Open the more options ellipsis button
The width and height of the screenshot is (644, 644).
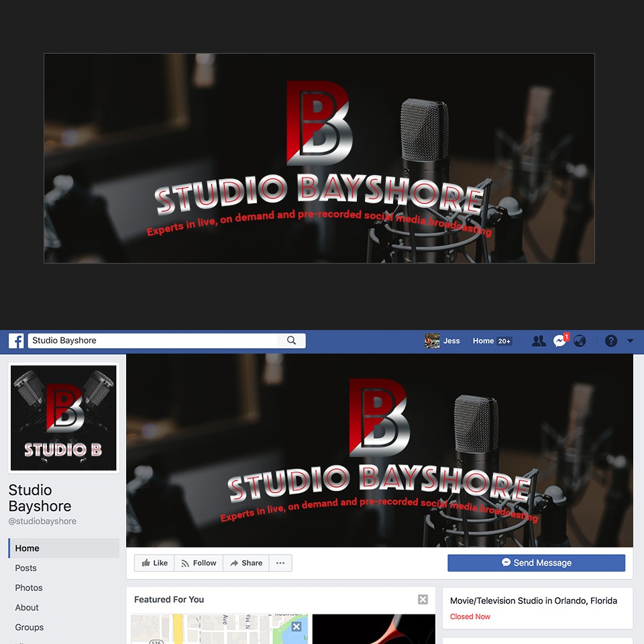pos(280,563)
